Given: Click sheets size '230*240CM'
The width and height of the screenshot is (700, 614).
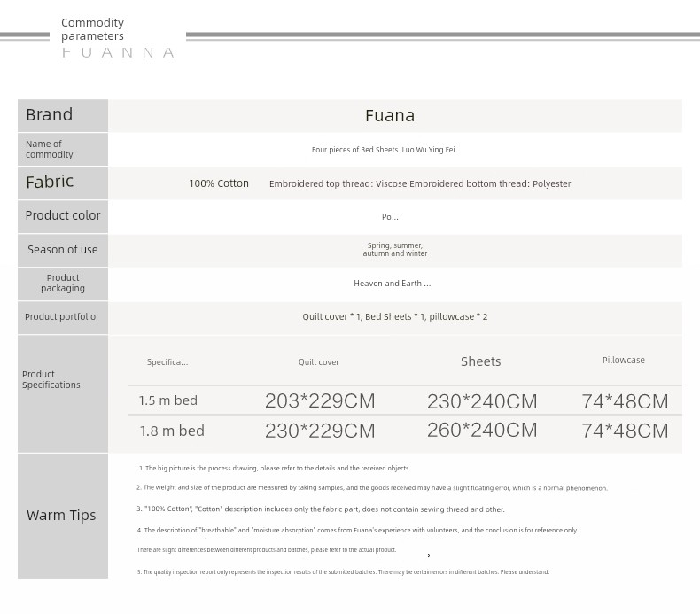Looking at the screenshot, I should [x=482, y=401].
